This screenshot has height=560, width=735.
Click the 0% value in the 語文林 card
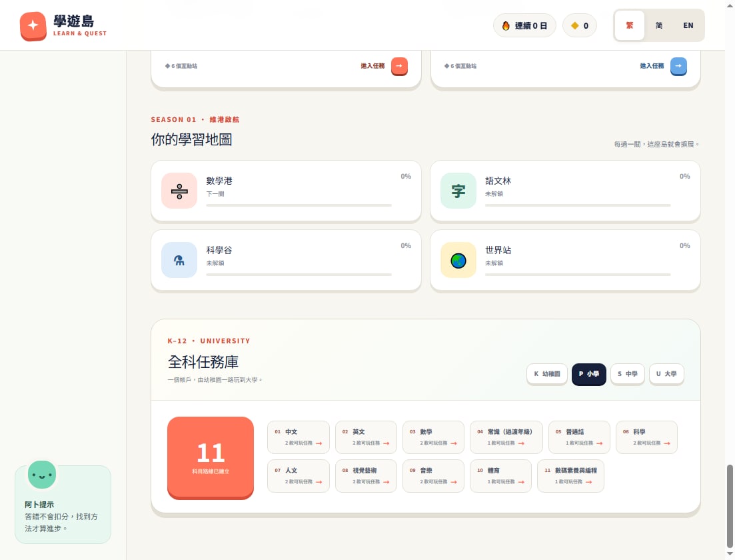[x=685, y=177]
